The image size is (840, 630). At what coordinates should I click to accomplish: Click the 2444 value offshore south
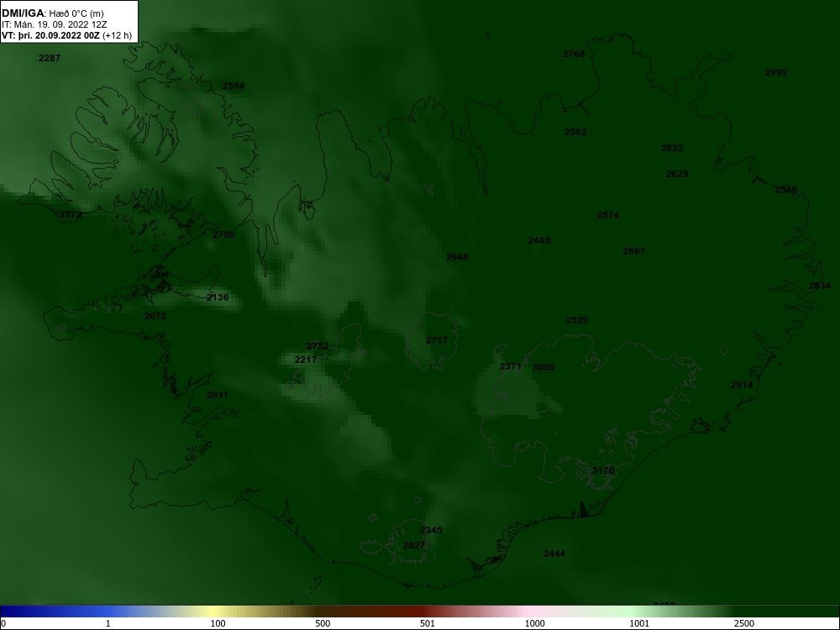554,554
